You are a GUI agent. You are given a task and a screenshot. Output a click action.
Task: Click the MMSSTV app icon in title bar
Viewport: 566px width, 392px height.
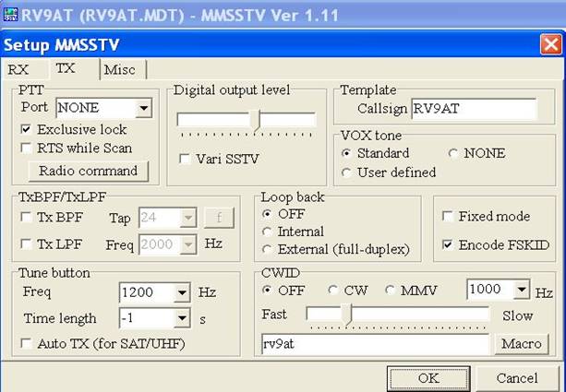pos(10,15)
